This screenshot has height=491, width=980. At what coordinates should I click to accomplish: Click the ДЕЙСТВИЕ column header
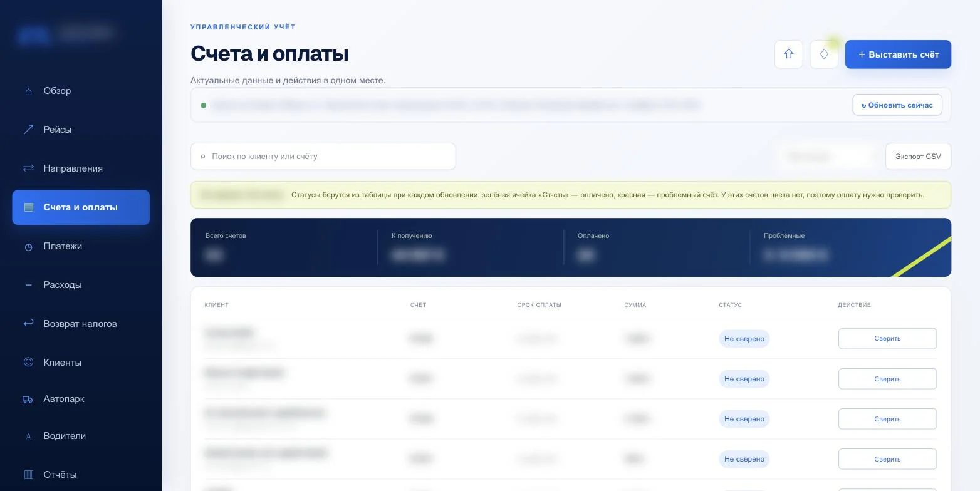pyautogui.click(x=855, y=305)
